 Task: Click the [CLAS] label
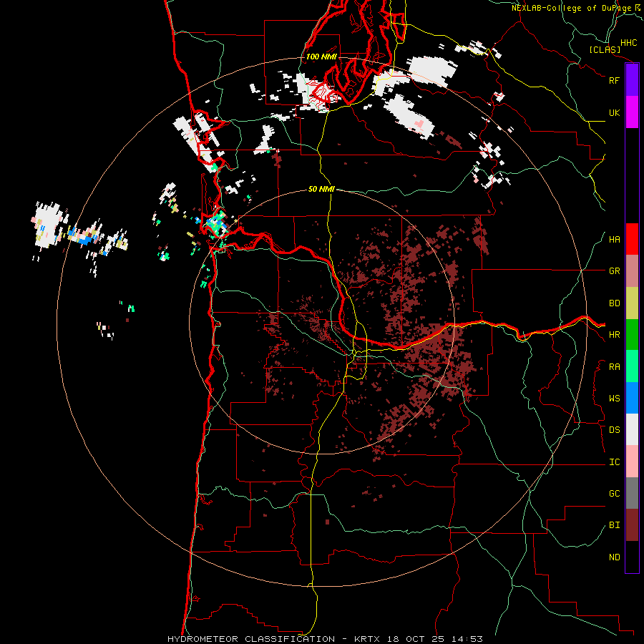[605, 49]
